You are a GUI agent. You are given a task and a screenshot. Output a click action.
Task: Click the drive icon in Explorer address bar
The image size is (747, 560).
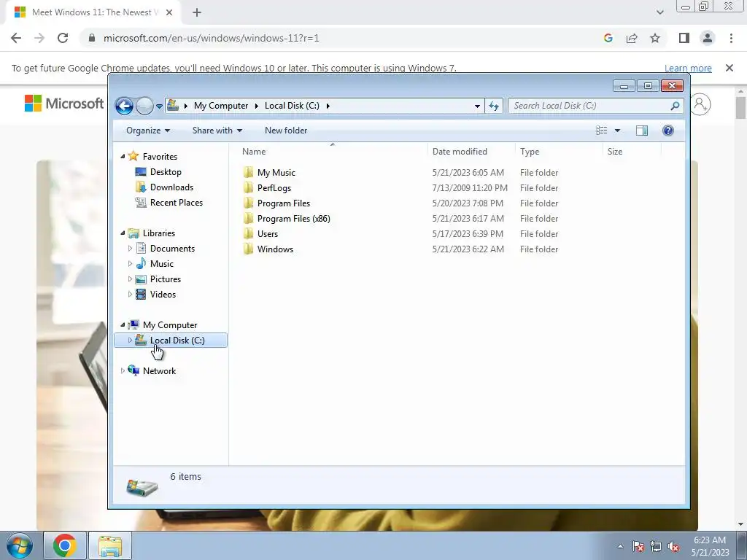tap(173, 105)
